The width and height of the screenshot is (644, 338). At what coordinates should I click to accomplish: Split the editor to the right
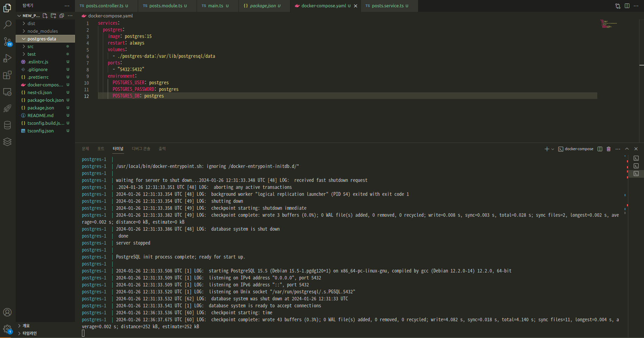(x=627, y=6)
